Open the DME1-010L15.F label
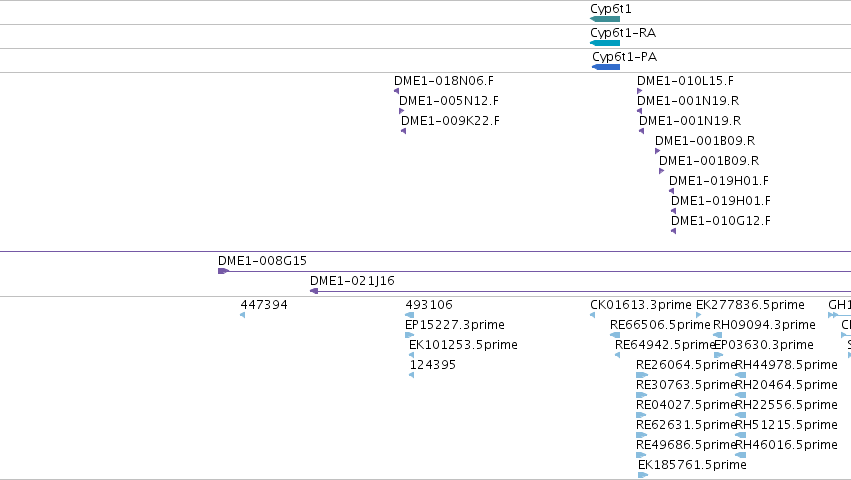The image size is (851, 480). (x=685, y=81)
